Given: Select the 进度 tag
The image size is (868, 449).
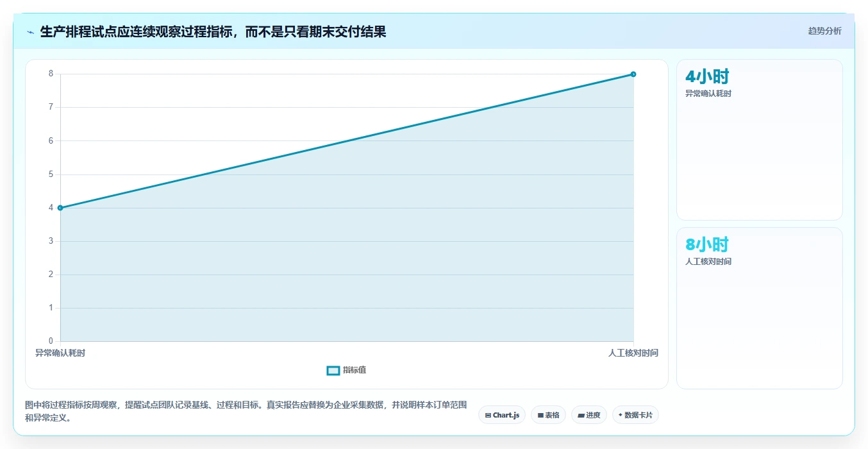Looking at the screenshot, I should (588, 415).
